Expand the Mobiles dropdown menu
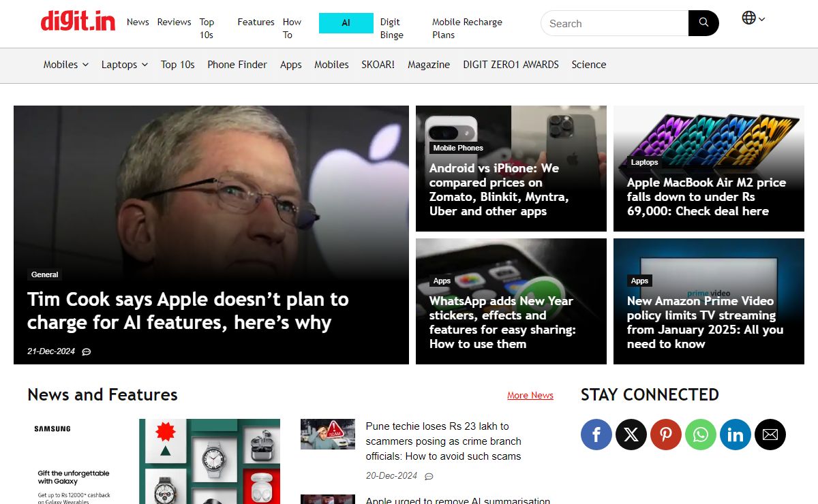Screen dimensions: 818x504 [x=66, y=65]
